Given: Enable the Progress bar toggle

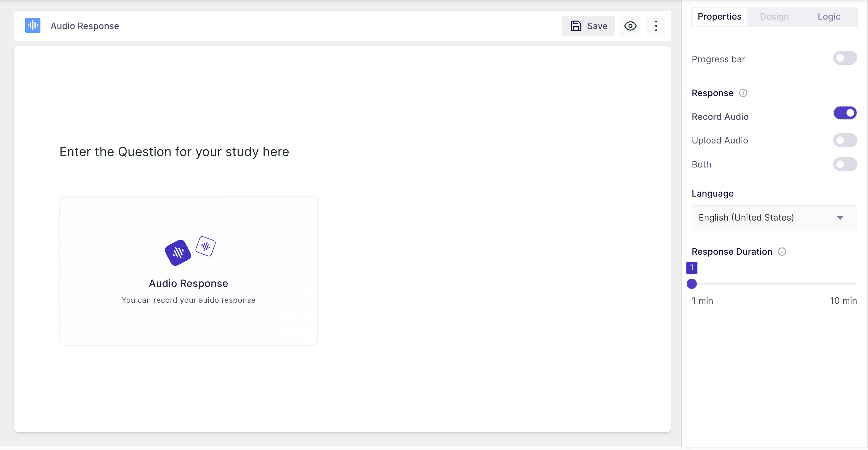Looking at the screenshot, I should click(845, 58).
